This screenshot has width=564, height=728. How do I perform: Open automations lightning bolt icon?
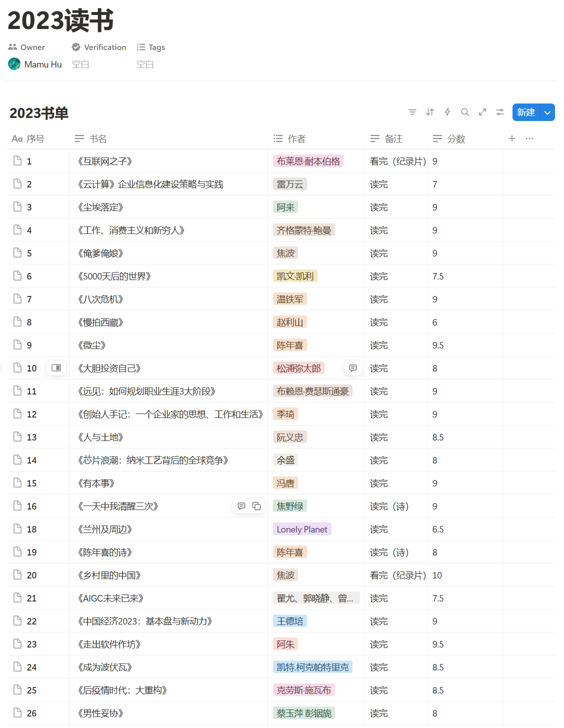point(447,112)
